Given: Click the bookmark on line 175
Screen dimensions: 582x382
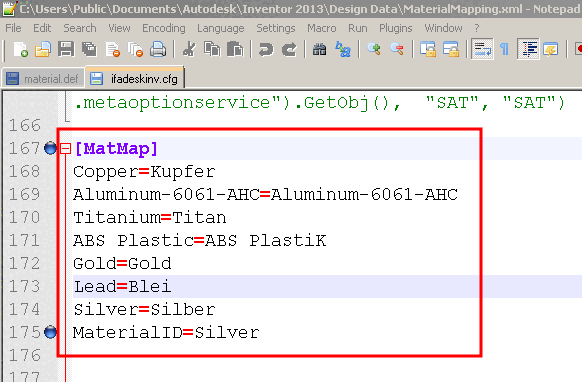Looking at the screenshot, I should (x=50, y=332).
